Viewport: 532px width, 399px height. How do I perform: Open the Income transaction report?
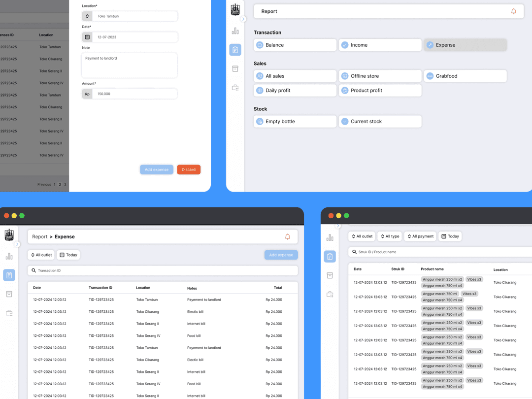click(380, 45)
